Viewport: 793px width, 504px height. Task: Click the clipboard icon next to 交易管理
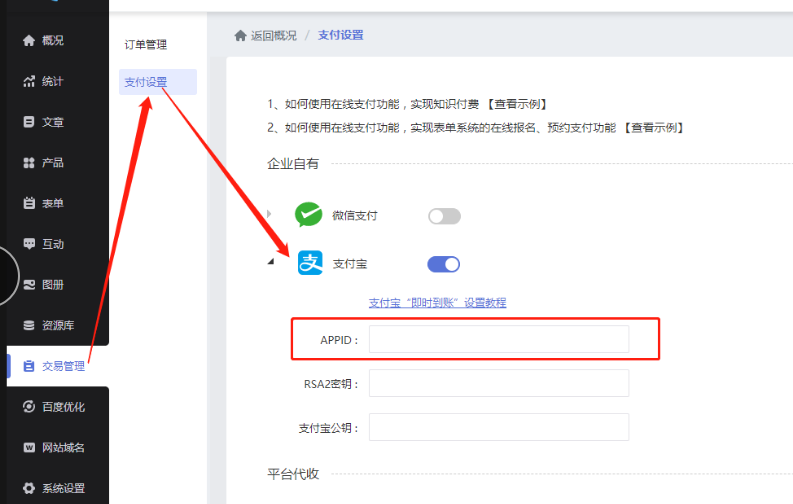pyautogui.click(x=29, y=366)
